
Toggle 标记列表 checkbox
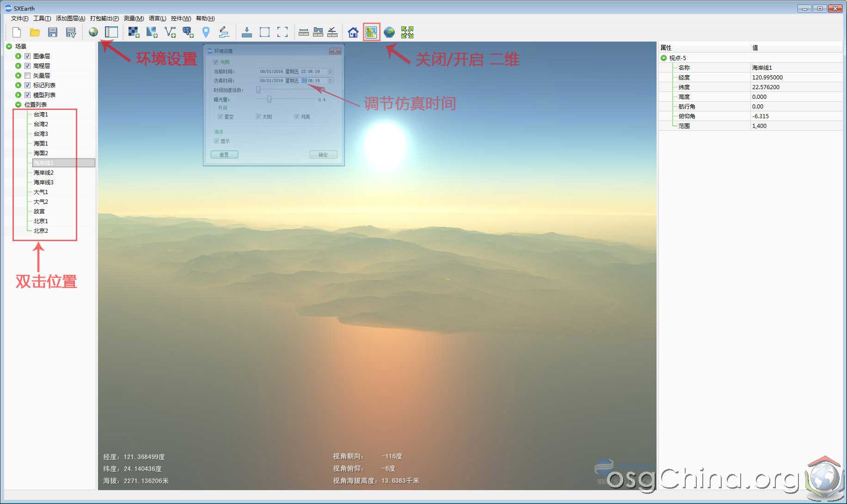[x=27, y=85]
